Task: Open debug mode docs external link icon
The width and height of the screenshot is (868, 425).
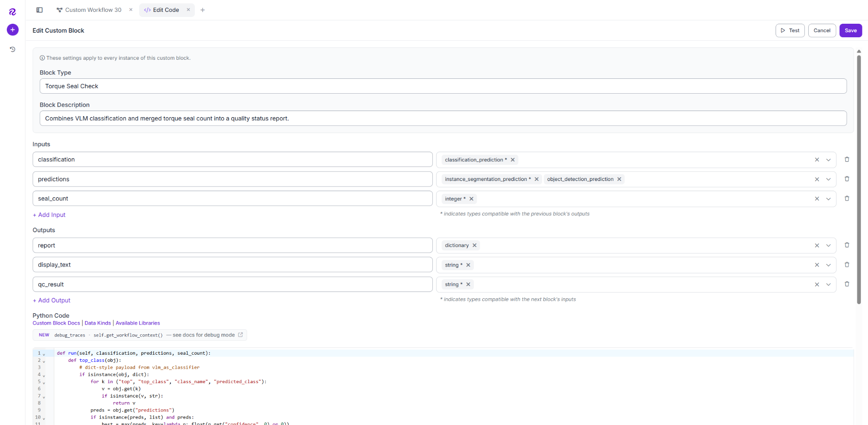Action: tap(240, 335)
